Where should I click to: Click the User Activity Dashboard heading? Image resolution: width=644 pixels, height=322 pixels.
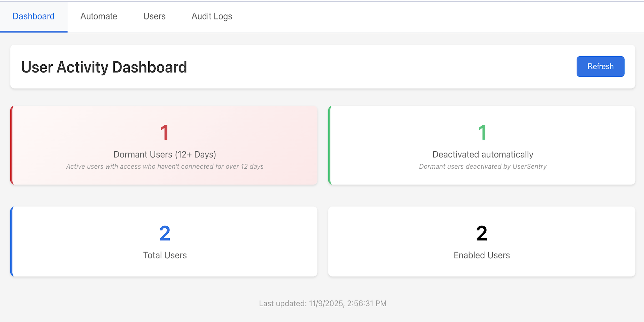pyautogui.click(x=104, y=67)
